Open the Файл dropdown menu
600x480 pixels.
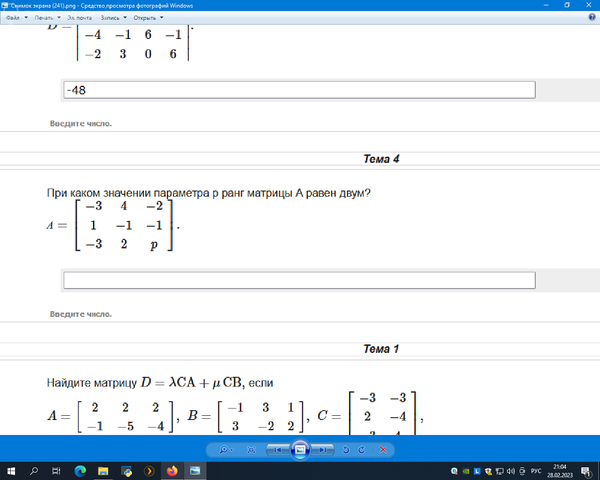(14, 17)
